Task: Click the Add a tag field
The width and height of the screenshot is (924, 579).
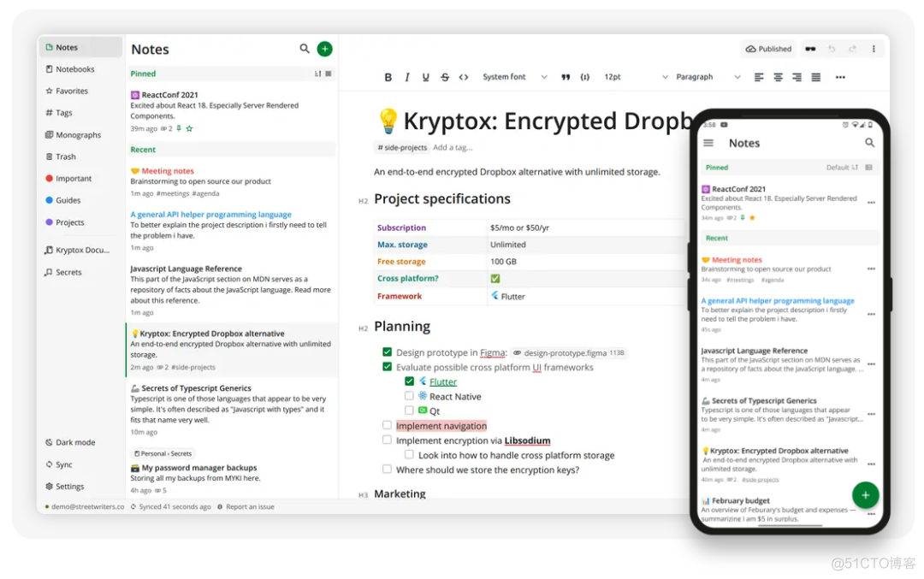Action: click(453, 147)
